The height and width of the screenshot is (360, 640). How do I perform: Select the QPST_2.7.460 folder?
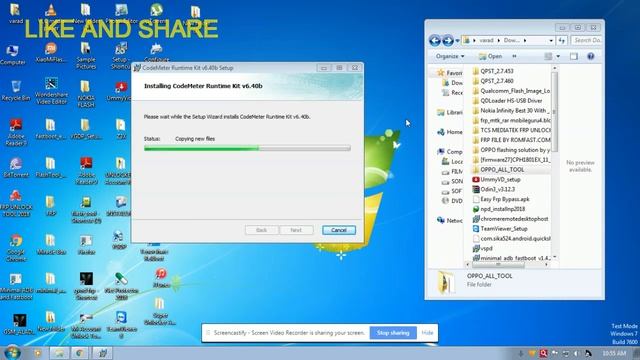[493, 81]
